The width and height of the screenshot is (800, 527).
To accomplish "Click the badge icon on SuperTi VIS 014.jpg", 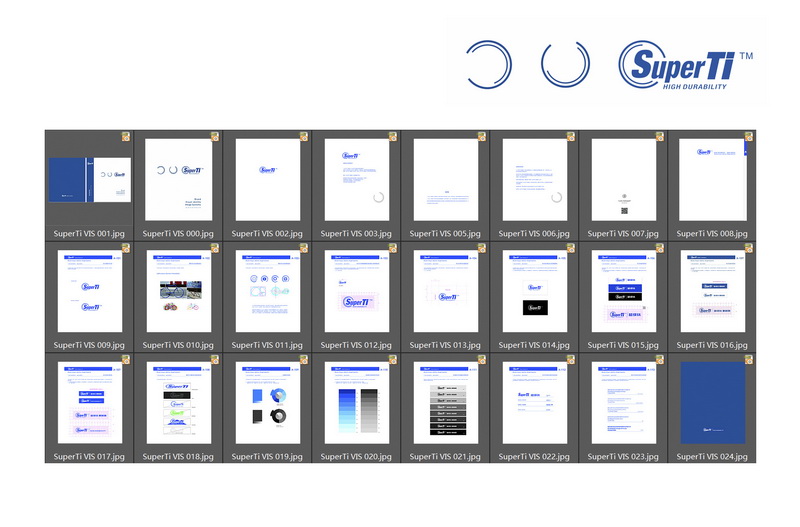I will 571,248.
